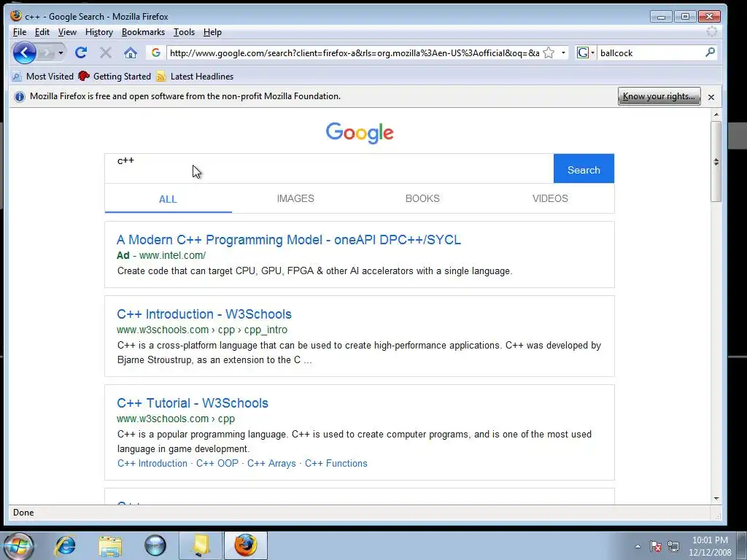747x560 pixels.
Task: Click the C++ OOP sitelink
Action: click(217, 463)
